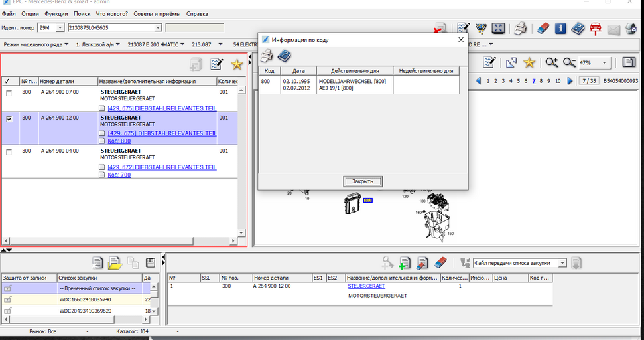Jump to illustration page 3

click(x=503, y=81)
